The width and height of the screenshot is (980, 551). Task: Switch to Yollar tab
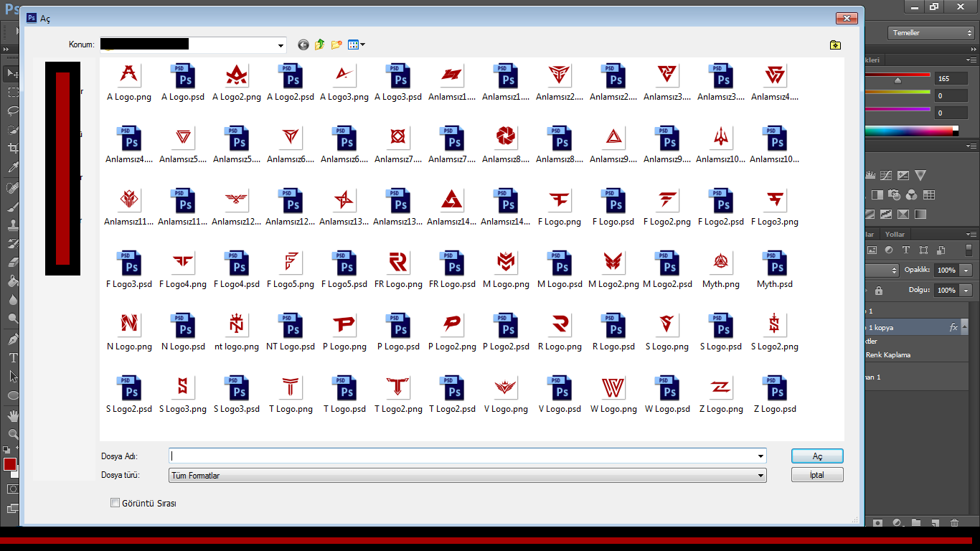[x=895, y=234]
